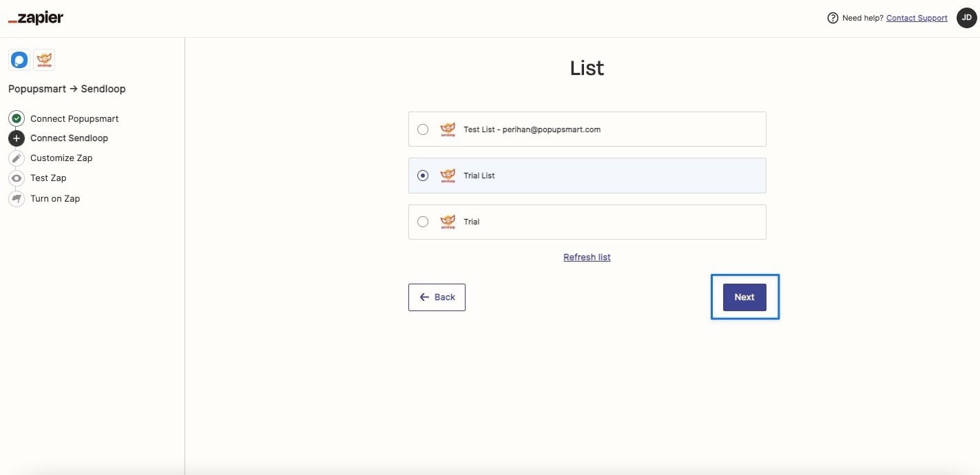Click the Refresh list link
The image size is (980, 475).
click(587, 257)
